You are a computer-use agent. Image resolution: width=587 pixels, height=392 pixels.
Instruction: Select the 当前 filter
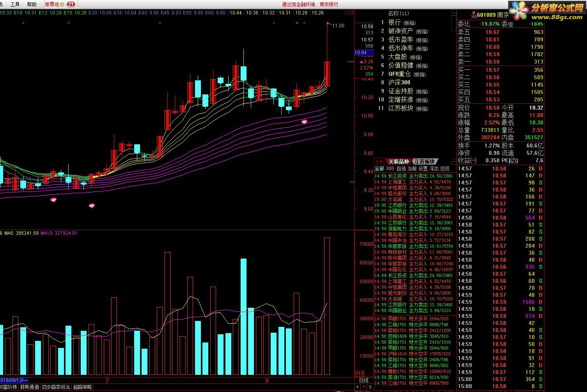pos(412,169)
